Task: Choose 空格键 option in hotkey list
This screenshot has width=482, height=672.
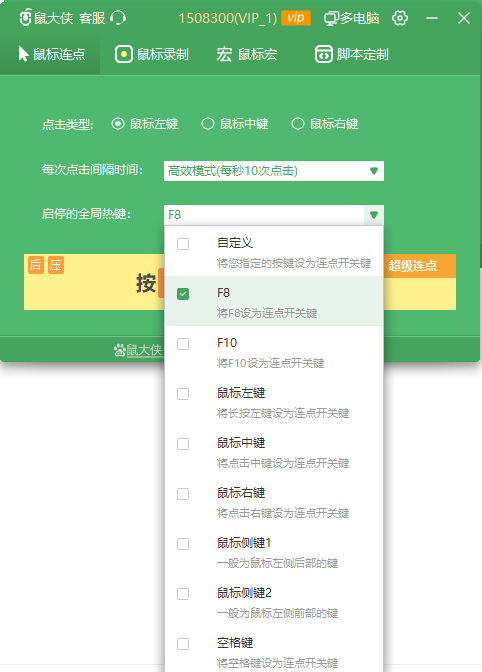Action: tap(274, 652)
